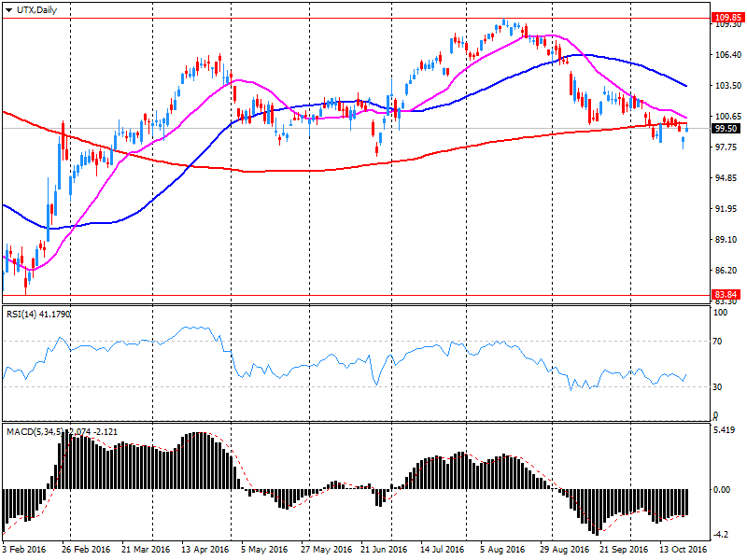Click the 21 Sep 2016 date label
The width and height of the screenshot is (747, 560).
coord(624,550)
